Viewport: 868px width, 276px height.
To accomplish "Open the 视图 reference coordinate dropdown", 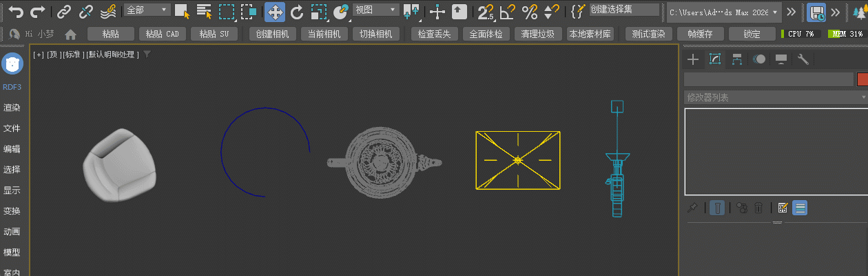I will [375, 10].
